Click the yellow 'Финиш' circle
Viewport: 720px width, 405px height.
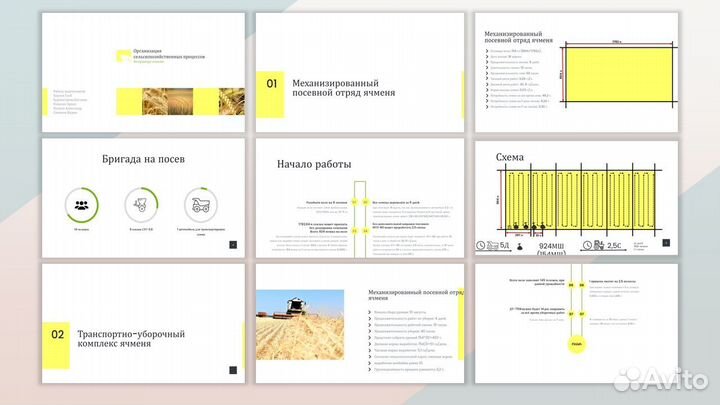pyautogui.click(x=576, y=344)
